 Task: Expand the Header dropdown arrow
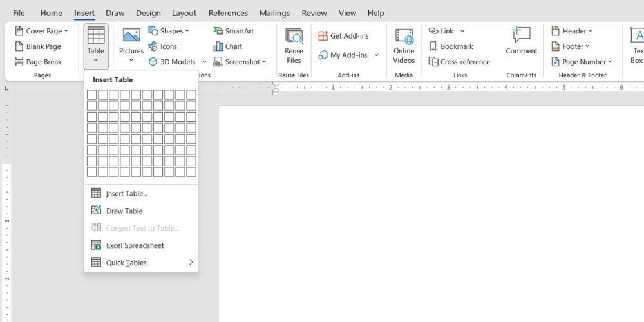coord(590,31)
